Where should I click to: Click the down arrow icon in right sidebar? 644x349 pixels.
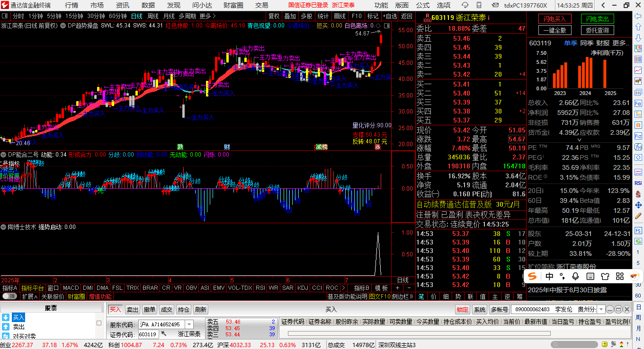(x=637, y=38)
